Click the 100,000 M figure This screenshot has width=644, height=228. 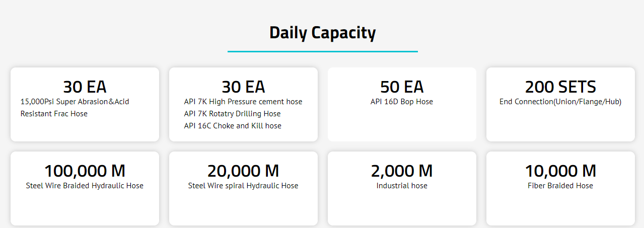pyautogui.click(x=85, y=171)
